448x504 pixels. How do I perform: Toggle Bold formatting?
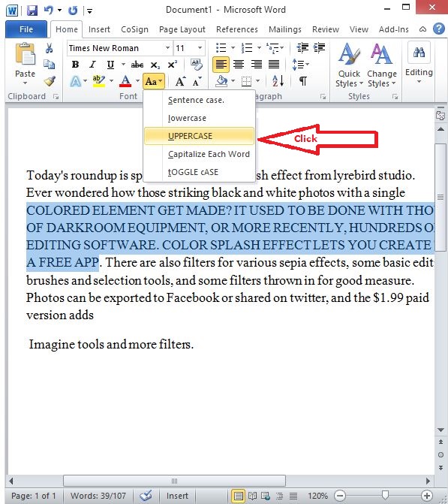[x=75, y=65]
